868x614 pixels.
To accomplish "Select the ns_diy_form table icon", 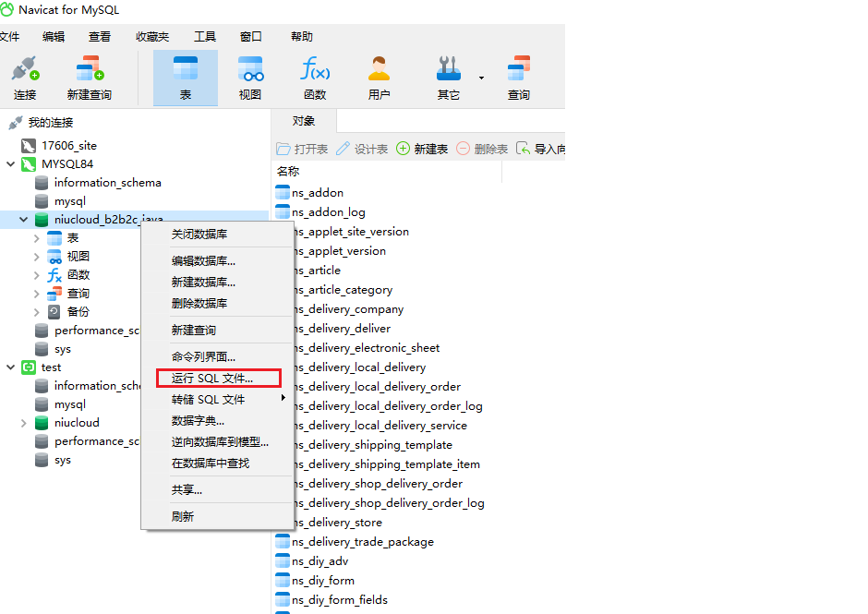I will (x=283, y=580).
